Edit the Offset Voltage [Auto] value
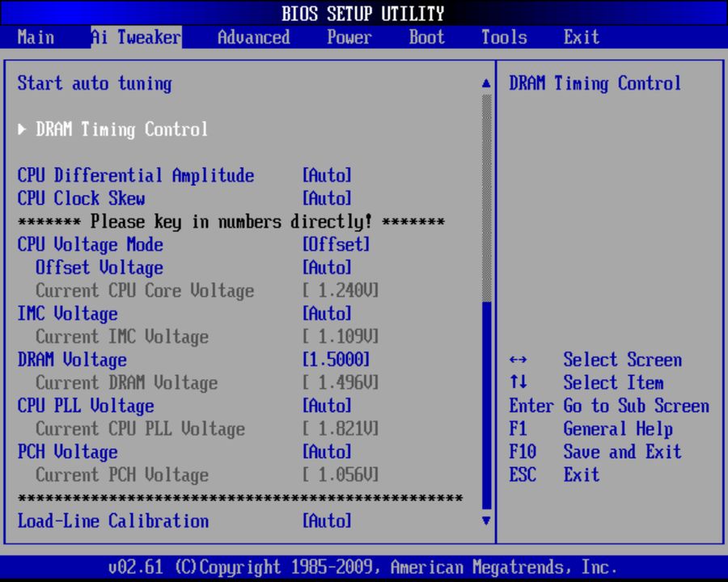The height and width of the screenshot is (582, 728). [x=327, y=268]
